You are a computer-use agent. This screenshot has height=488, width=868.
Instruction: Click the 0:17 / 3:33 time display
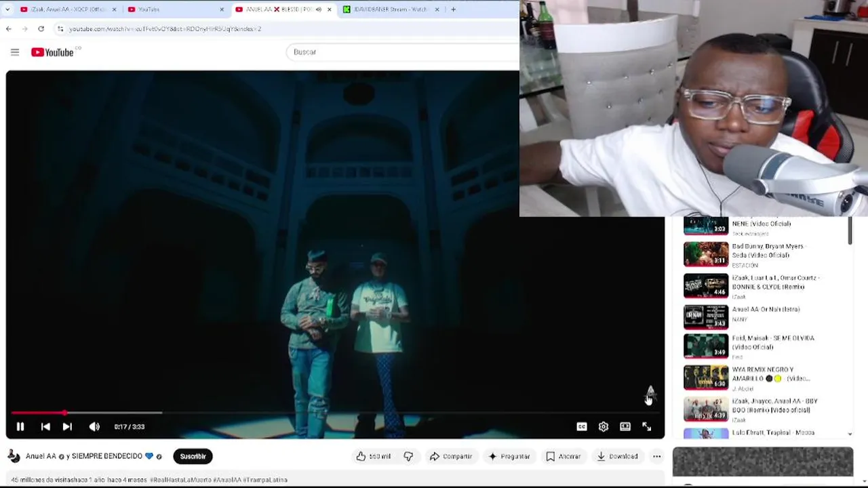pos(129,426)
